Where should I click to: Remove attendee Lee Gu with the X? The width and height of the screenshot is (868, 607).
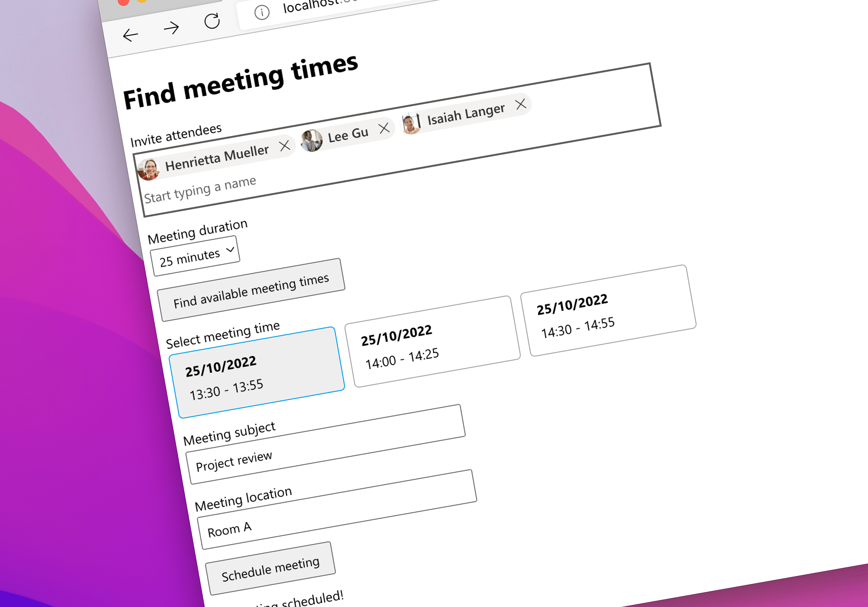[x=384, y=128]
